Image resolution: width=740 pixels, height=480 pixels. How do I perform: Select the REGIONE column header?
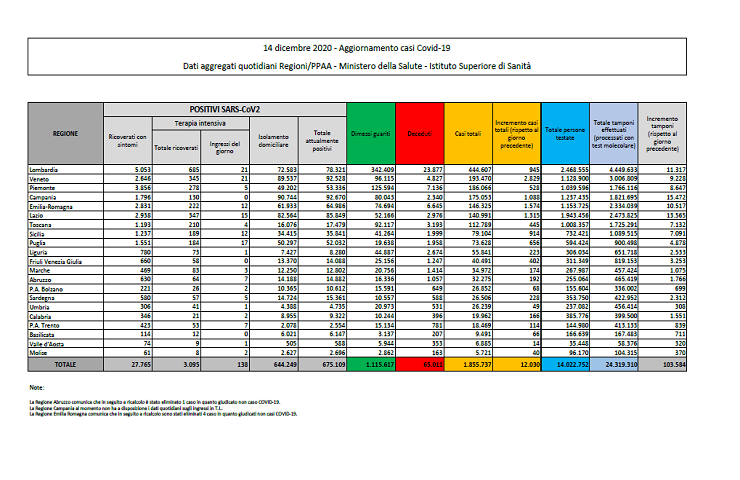click(64, 132)
